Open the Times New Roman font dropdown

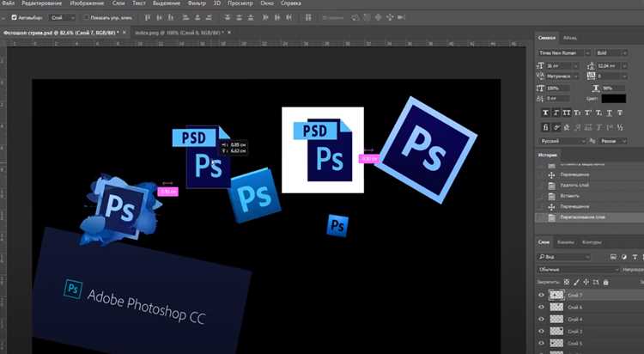pyautogui.click(x=564, y=53)
